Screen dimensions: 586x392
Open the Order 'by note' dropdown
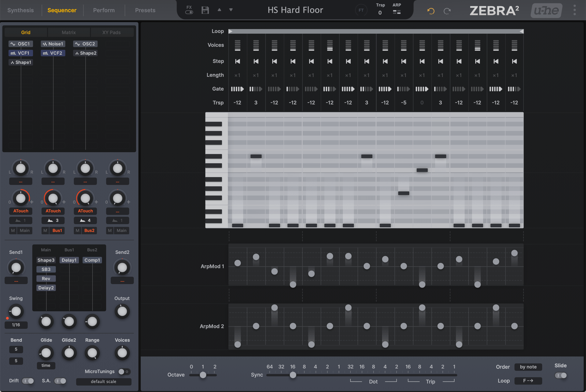(x=528, y=367)
